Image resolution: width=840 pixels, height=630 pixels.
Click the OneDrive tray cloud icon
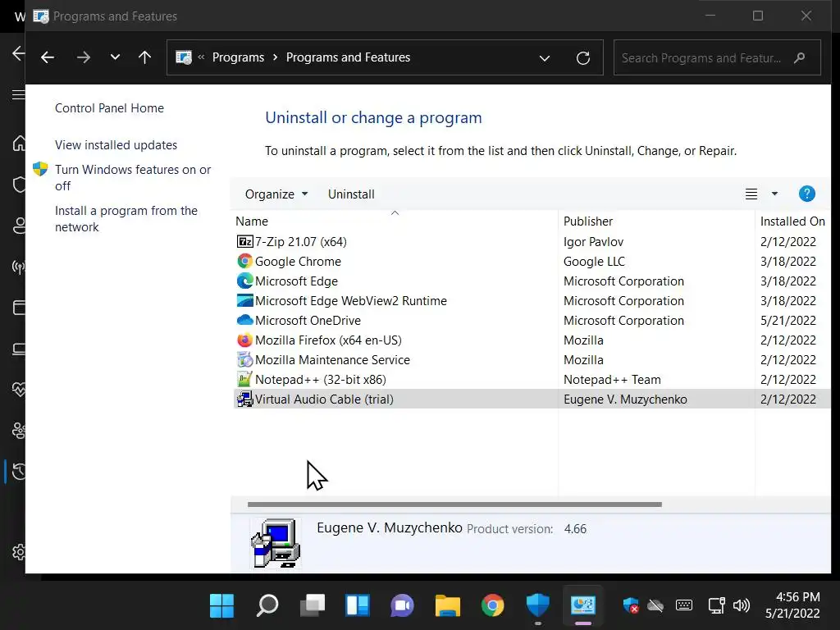(x=655, y=606)
